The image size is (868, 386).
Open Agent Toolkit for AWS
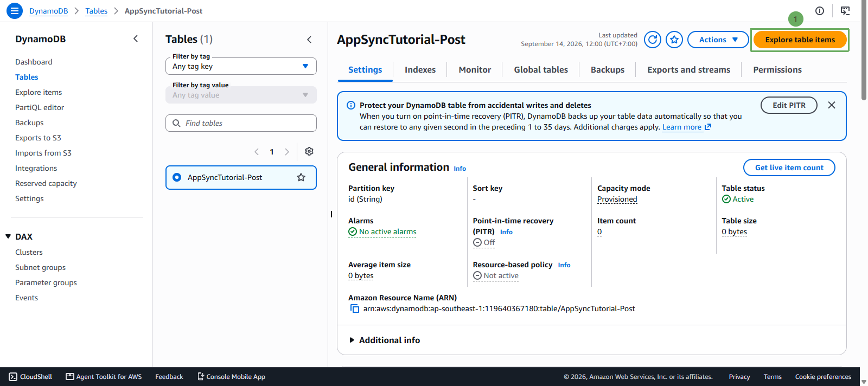[x=104, y=377]
